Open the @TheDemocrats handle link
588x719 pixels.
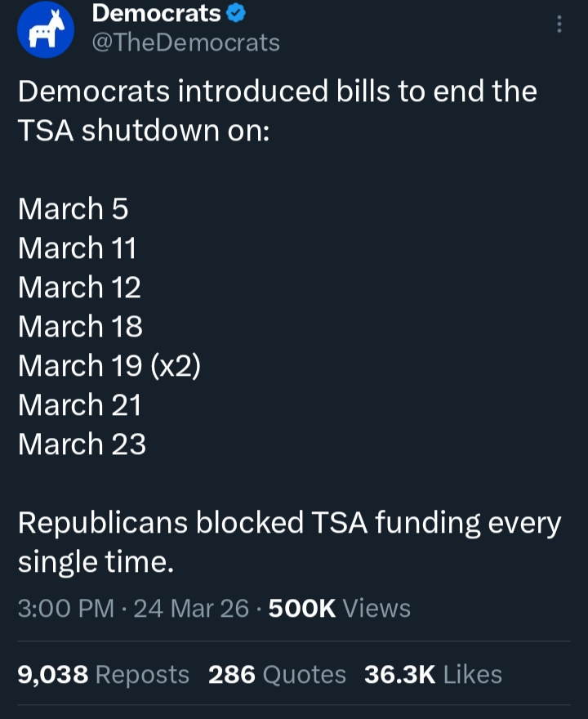point(186,42)
